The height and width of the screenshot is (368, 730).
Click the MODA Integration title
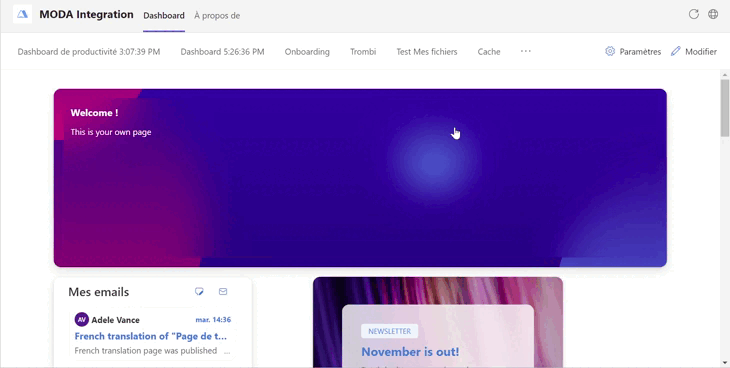86,14
